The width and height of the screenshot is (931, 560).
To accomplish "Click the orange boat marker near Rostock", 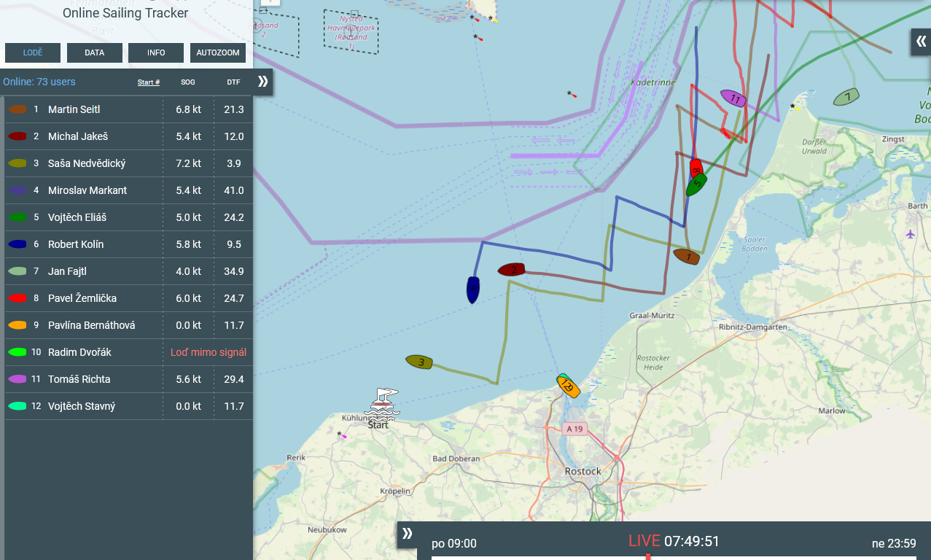I will pos(569,386).
